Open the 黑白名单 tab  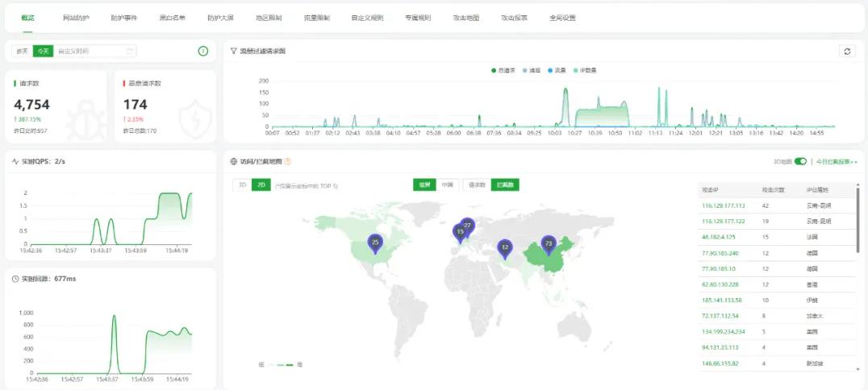coord(172,18)
